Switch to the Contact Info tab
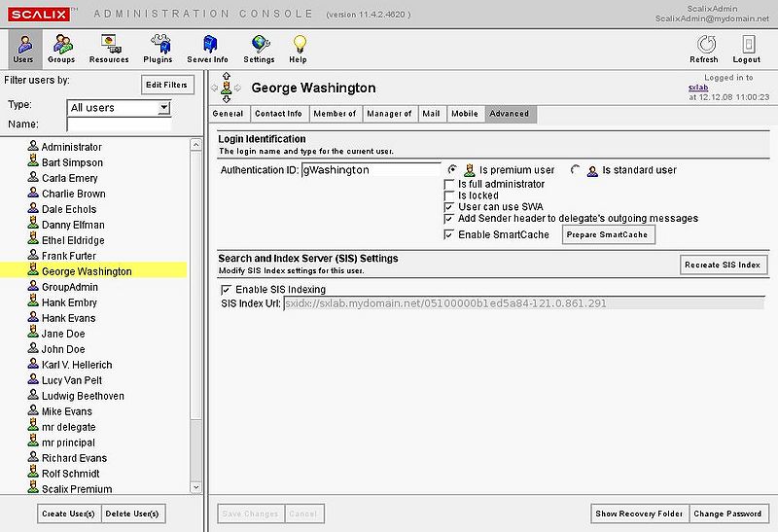Image resolution: width=778 pixels, height=532 pixels. (x=278, y=114)
